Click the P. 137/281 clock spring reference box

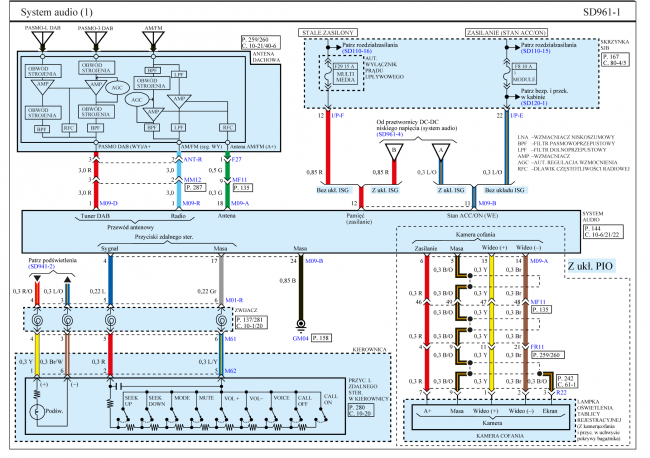click(251, 322)
